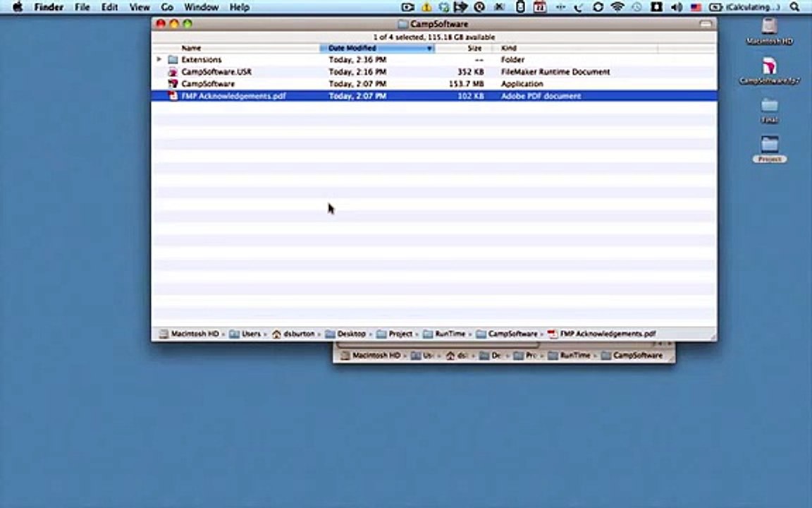Screen dimensions: 812x508
Task: Open the View menu
Action: click(x=140, y=7)
